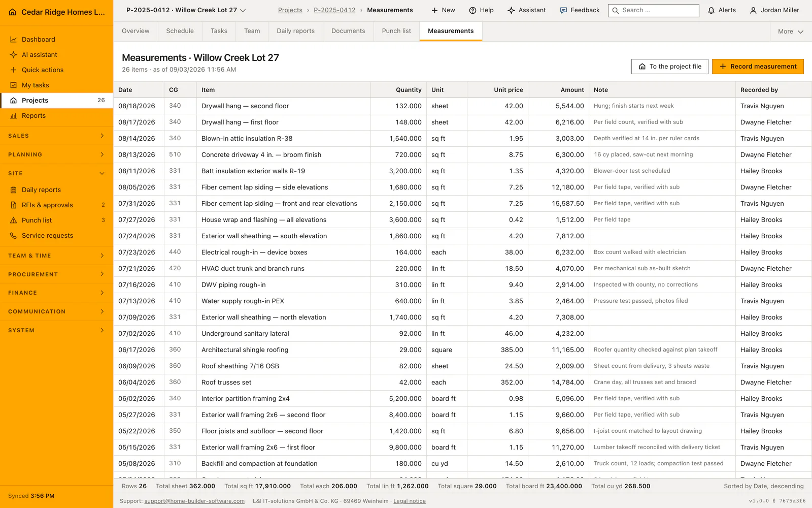Viewport: 812px width, 508px height.
Task: Open the support email link
Action: click(x=194, y=501)
